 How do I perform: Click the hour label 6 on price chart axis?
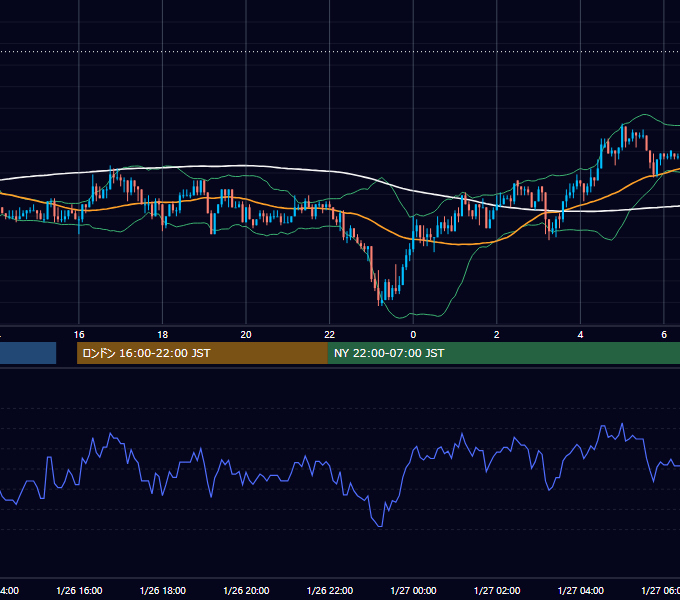click(x=664, y=335)
